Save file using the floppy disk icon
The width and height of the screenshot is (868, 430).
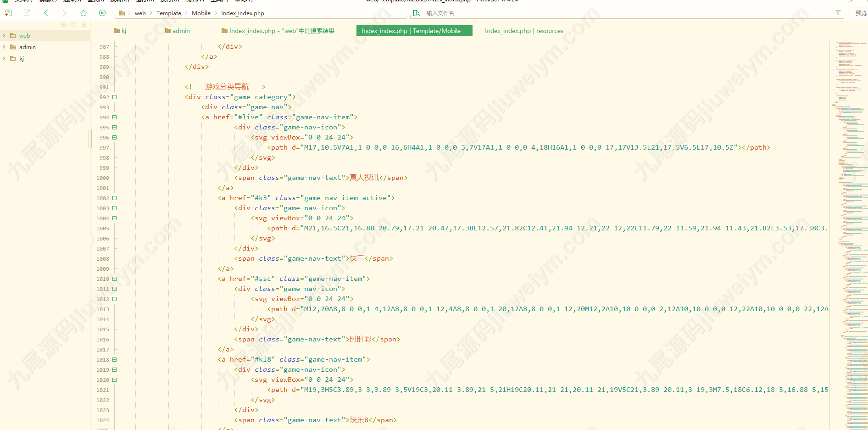(27, 13)
